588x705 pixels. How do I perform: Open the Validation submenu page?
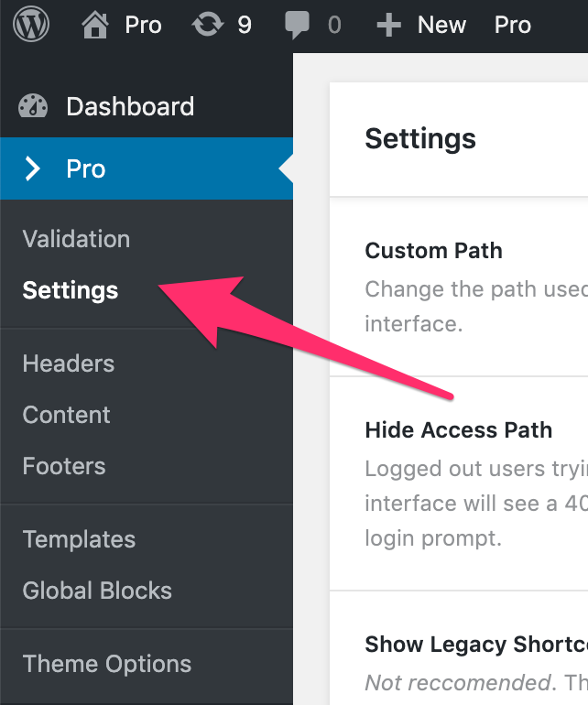point(76,239)
